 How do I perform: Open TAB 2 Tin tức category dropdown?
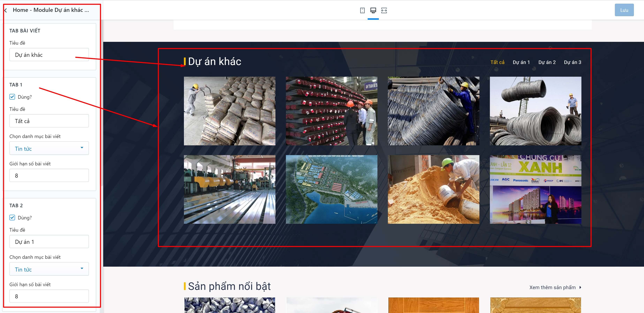tap(49, 269)
